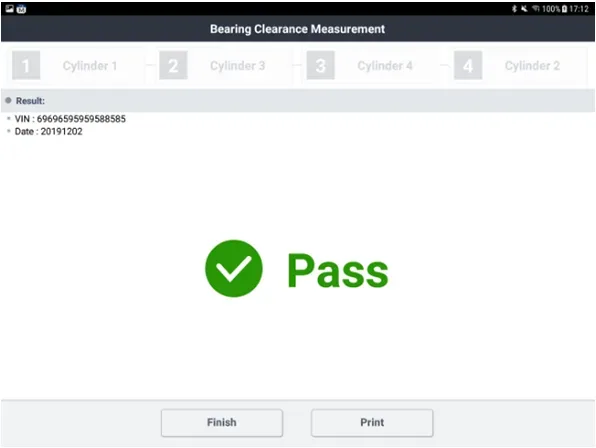Click the VIN number line
Viewport: 596px width, 448px height.
click(70, 119)
